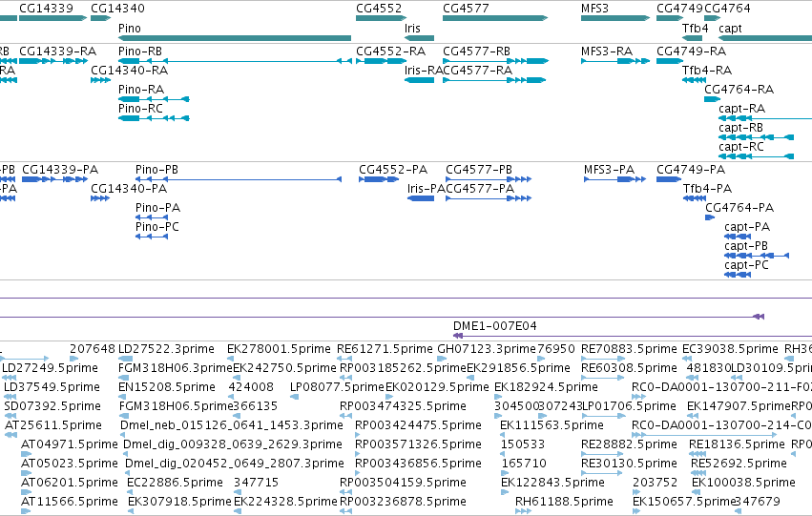Select transcript Pino-RC
The height and width of the screenshot is (516, 812).
pyautogui.click(x=154, y=118)
